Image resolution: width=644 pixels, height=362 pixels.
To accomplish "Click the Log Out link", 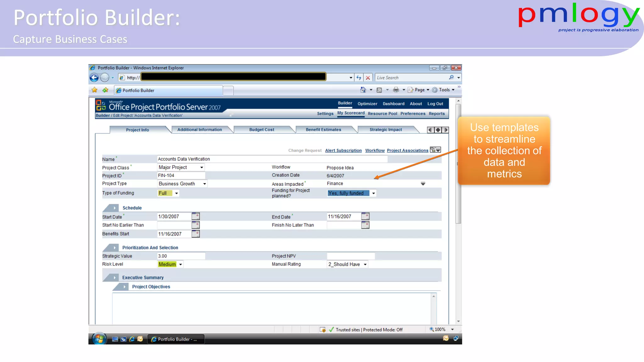I will tap(435, 104).
